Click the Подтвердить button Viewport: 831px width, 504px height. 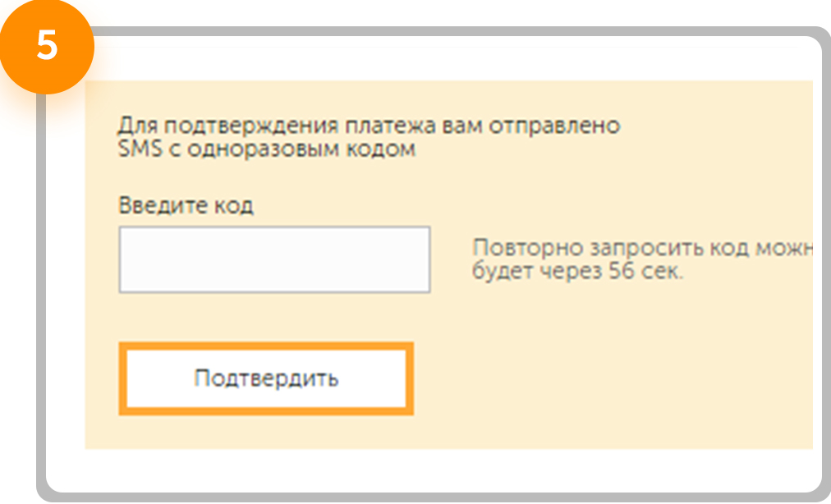coord(266,378)
